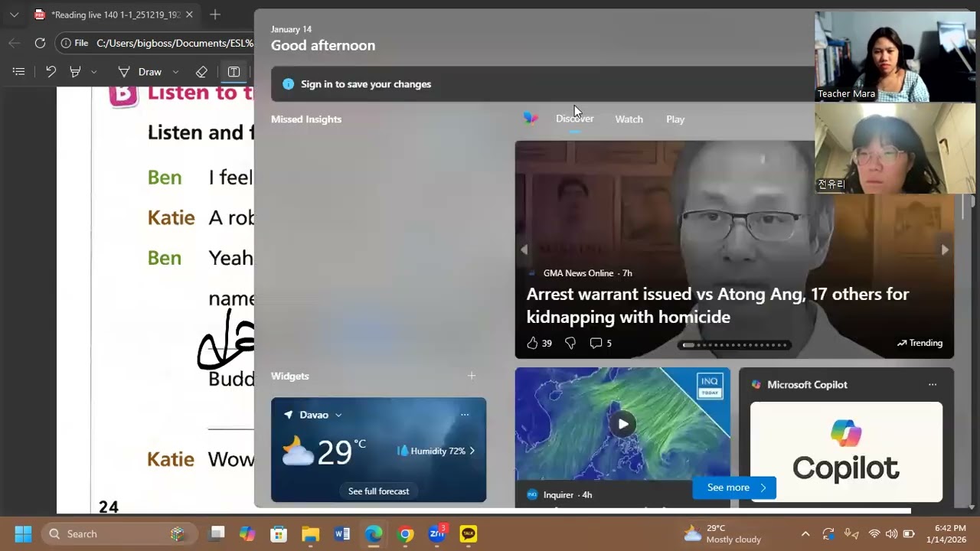
Task: Click the Windows Start button
Action: coord(23,534)
